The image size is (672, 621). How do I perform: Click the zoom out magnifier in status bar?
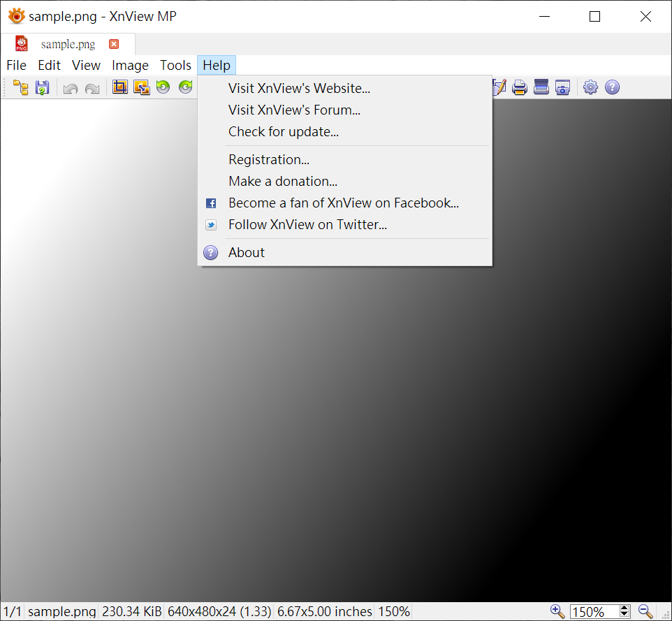coord(645,611)
